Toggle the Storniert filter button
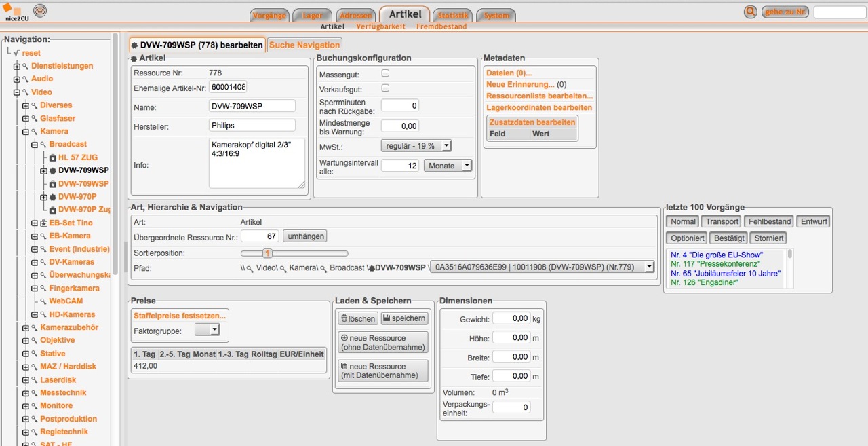Viewport: 868px width, 446px height. [x=769, y=238]
